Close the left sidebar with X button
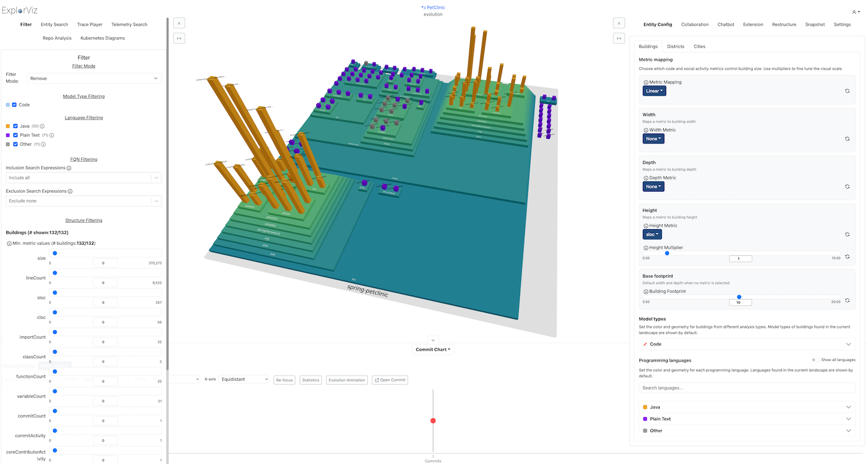The width and height of the screenshot is (868, 464). tap(179, 23)
